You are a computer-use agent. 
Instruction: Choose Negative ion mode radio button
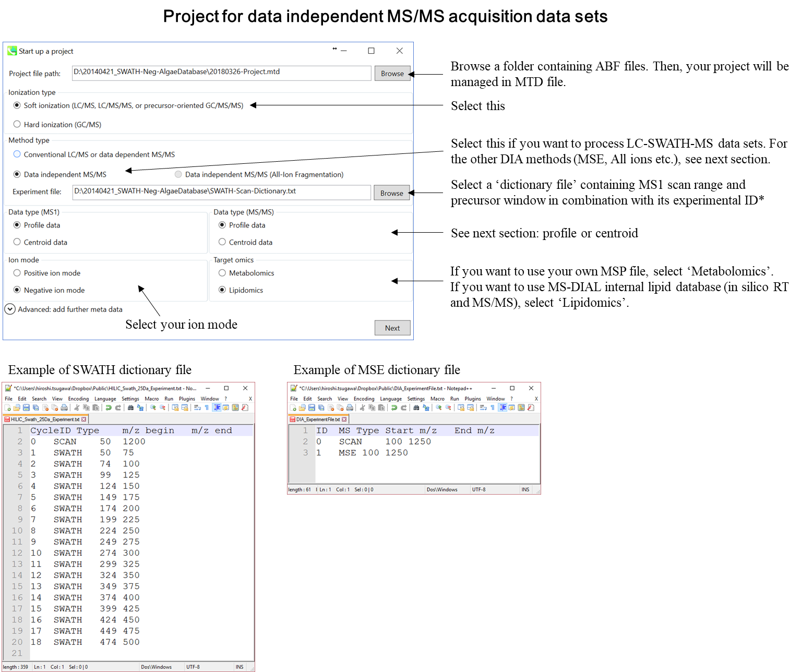[17, 290]
